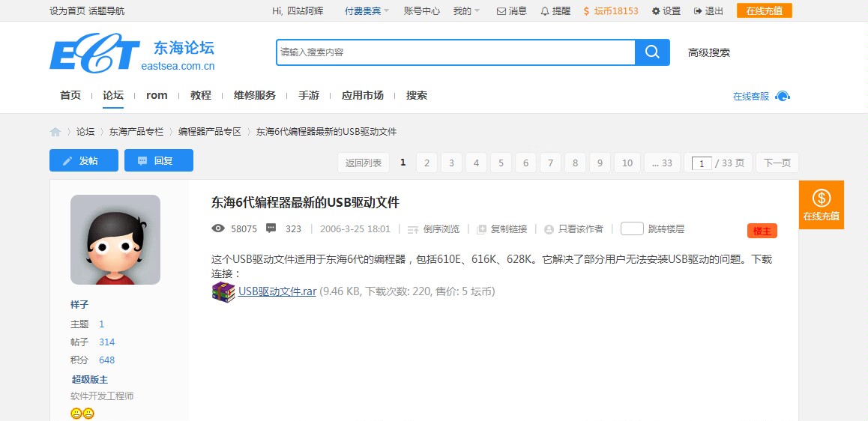Click the 发帖 new post button

(84, 160)
